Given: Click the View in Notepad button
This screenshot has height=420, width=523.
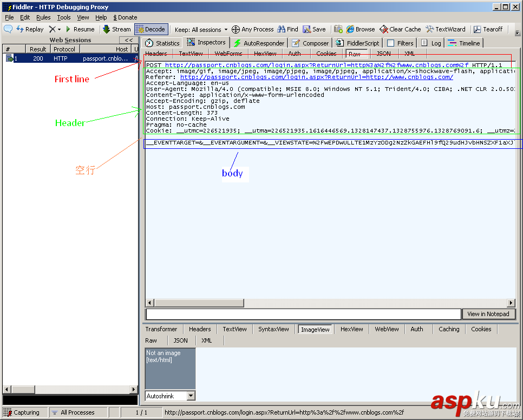Looking at the screenshot, I should (x=488, y=314).
